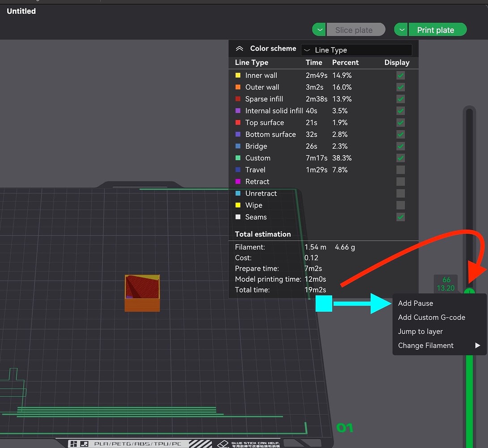Toggle Bottom surface display checkbox
This screenshot has width=488, height=448.
[x=401, y=134]
